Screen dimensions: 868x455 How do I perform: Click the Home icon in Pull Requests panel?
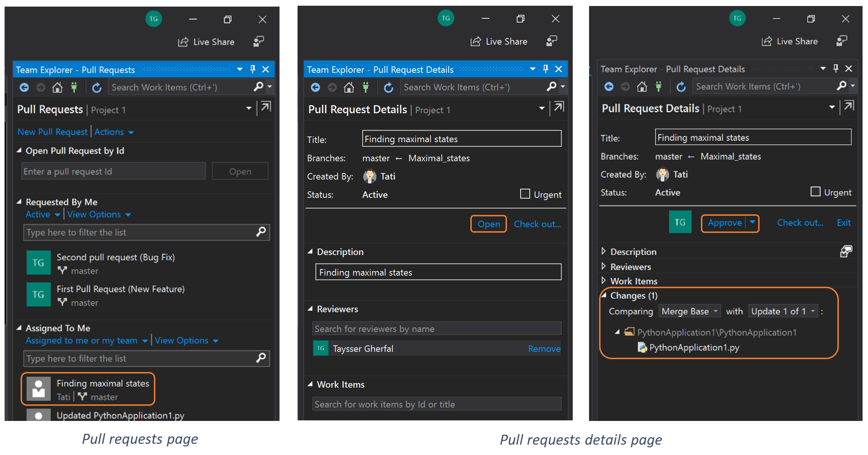tap(57, 88)
